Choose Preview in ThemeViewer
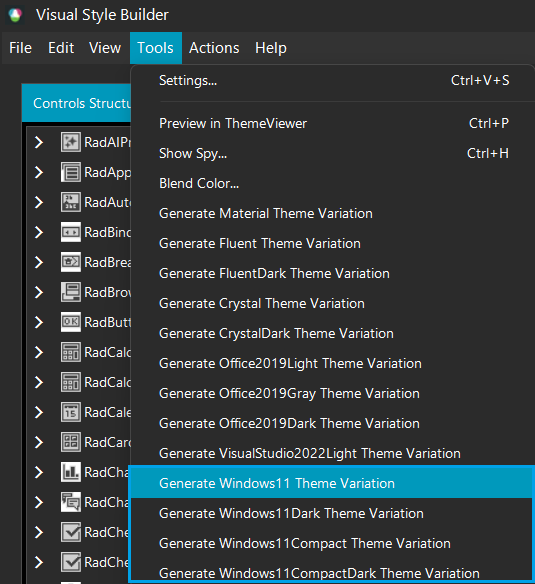This screenshot has width=535, height=584. point(334,123)
